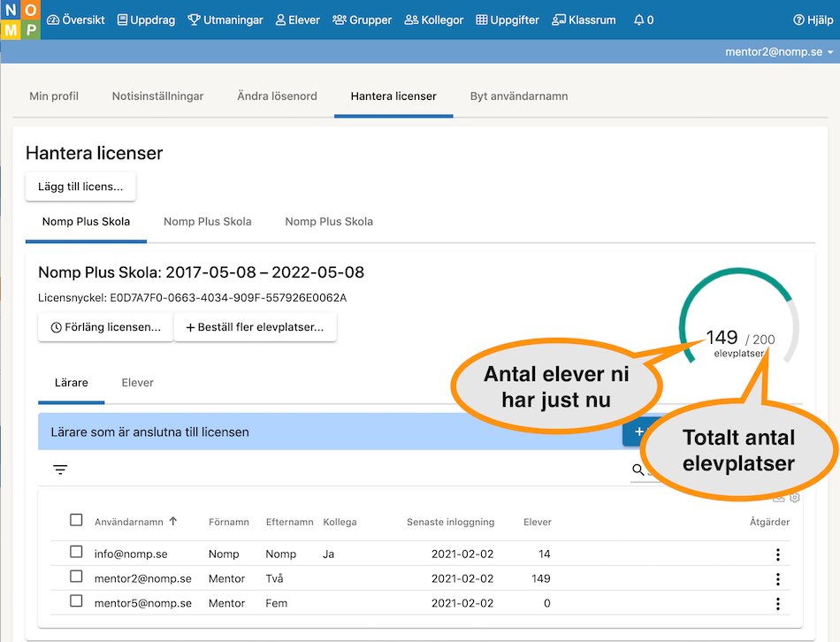Open the notifications bell
This screenshot has width=840, height=642.
(643, 19)
